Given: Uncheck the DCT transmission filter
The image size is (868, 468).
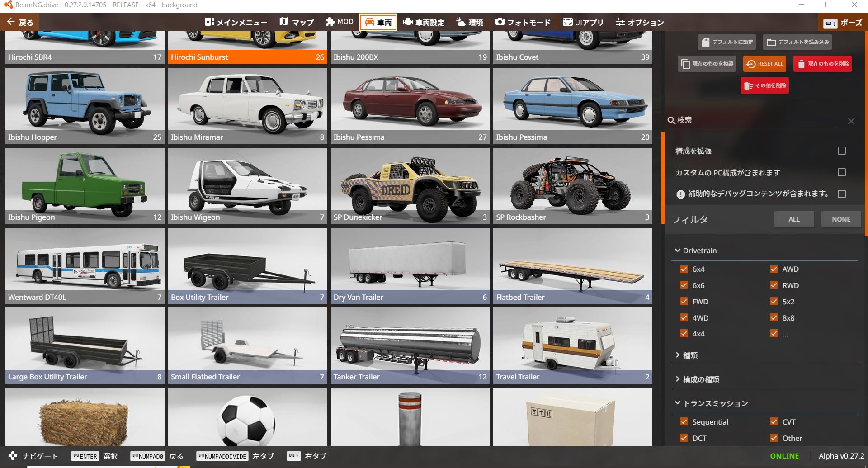Looking at the screenshot, I should click(x=684, y=438).
